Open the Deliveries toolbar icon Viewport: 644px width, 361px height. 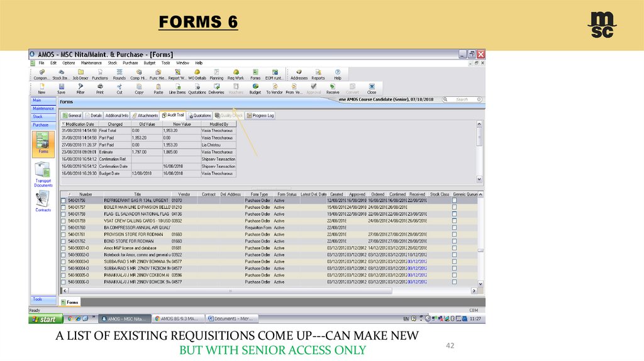pyautogui.click(x=216, y=89)
